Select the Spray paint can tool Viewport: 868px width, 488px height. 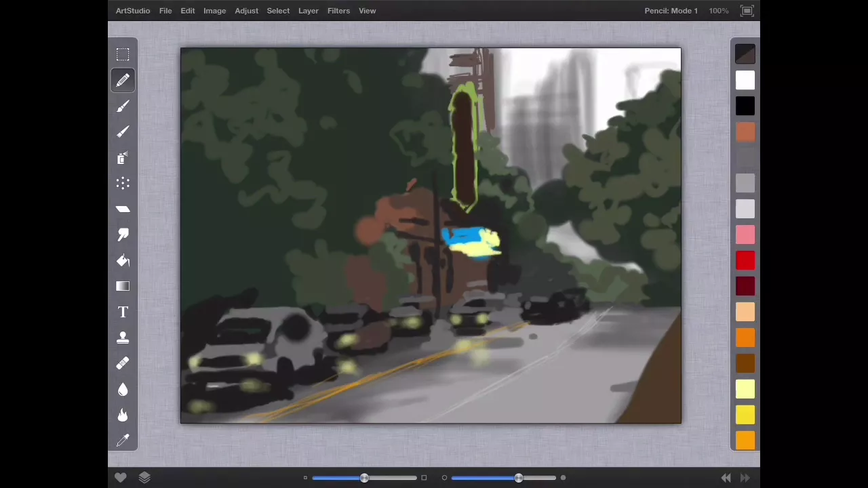coord(123,158)
